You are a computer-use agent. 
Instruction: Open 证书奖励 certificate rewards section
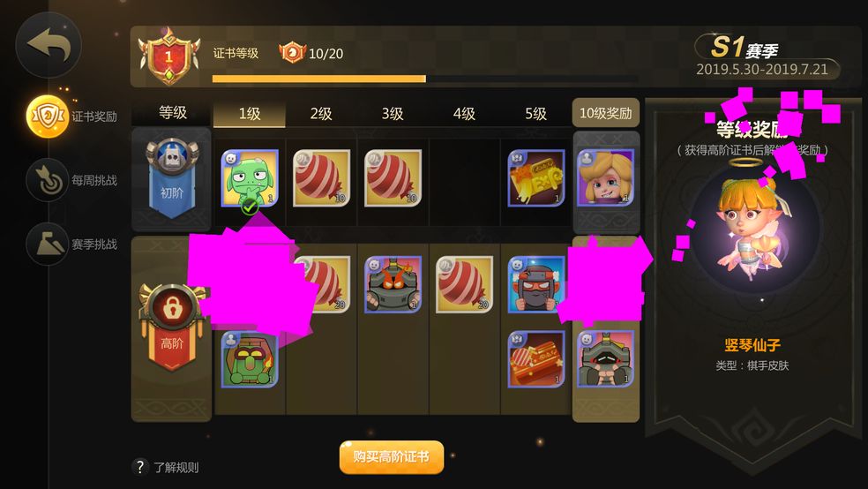tap(72, 117)
